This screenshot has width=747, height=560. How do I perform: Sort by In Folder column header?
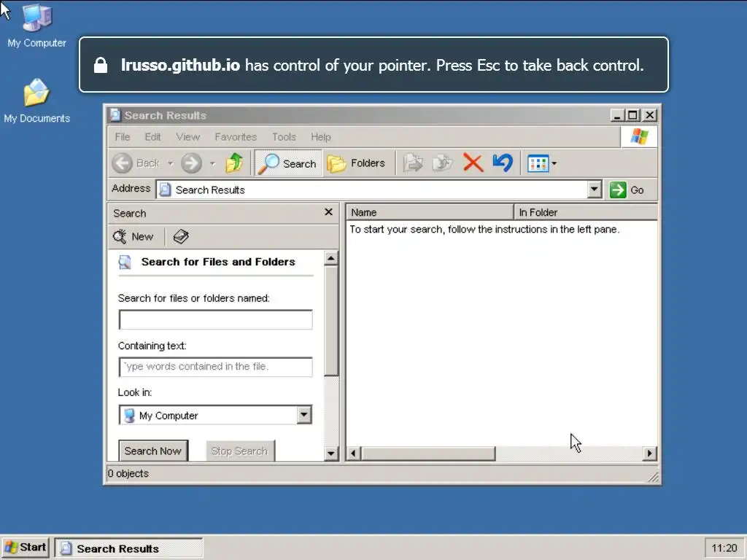[x=586, y=212]
